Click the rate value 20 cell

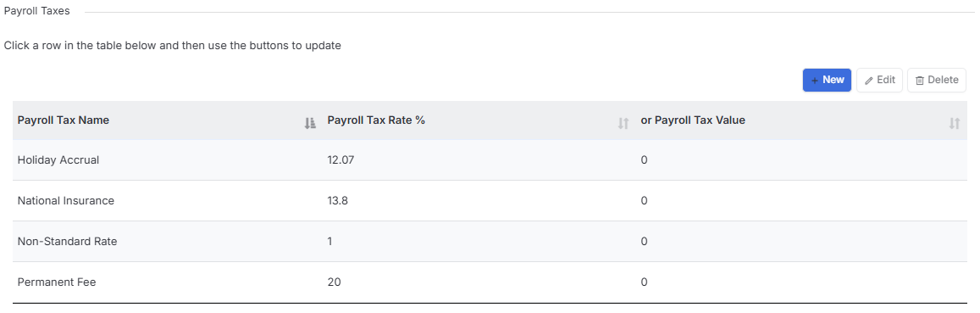[x=479, y=282]
